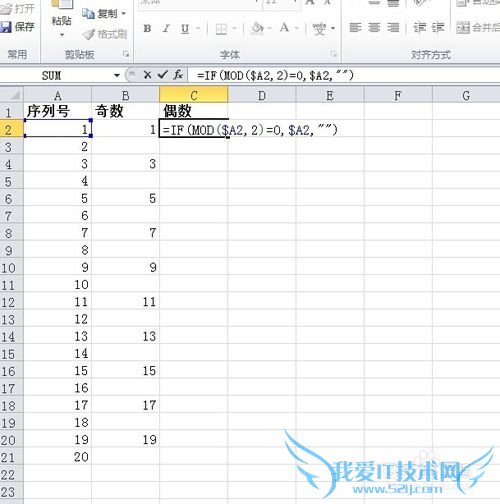Select column G header
The height and width of the screenshot is (504, 500).
[466, 96]
